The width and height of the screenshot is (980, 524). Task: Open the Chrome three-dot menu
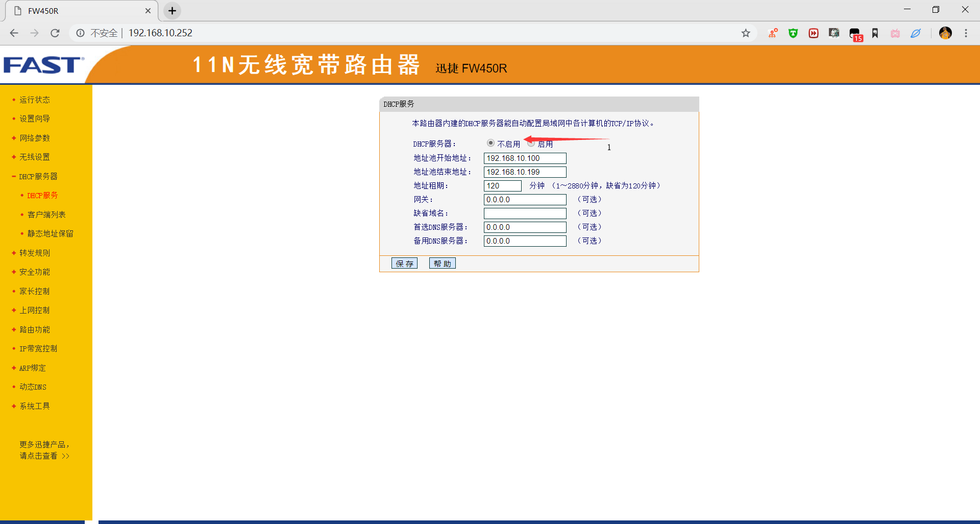(966, 33)
